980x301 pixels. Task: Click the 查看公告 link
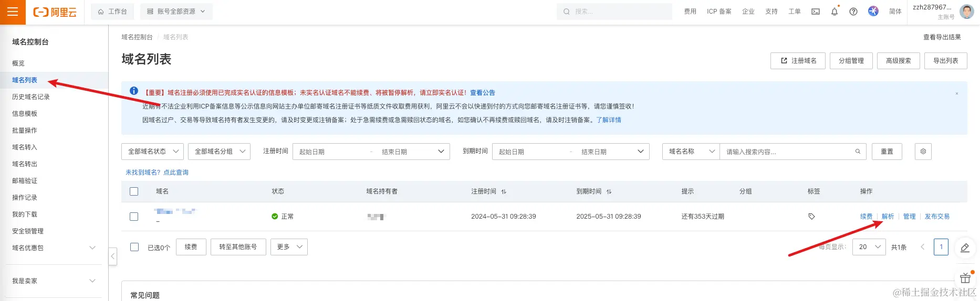(x=483, y=93)
